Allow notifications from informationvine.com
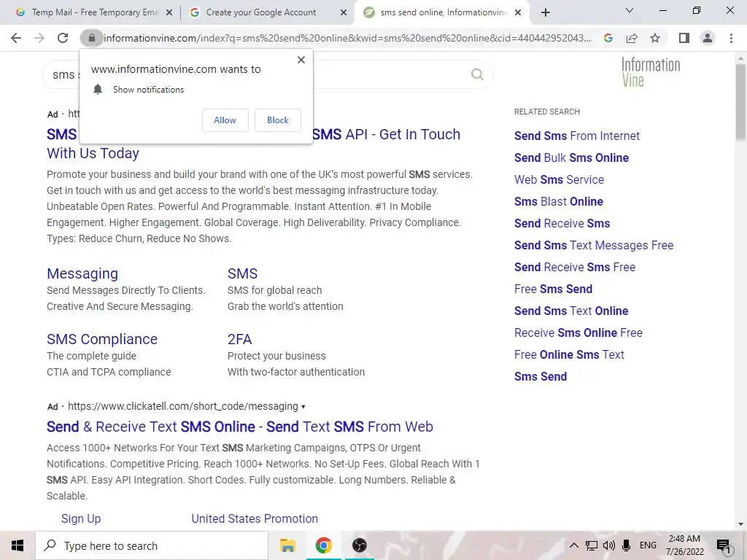Screen dimensions: 747x560 (x=225, y=120)
